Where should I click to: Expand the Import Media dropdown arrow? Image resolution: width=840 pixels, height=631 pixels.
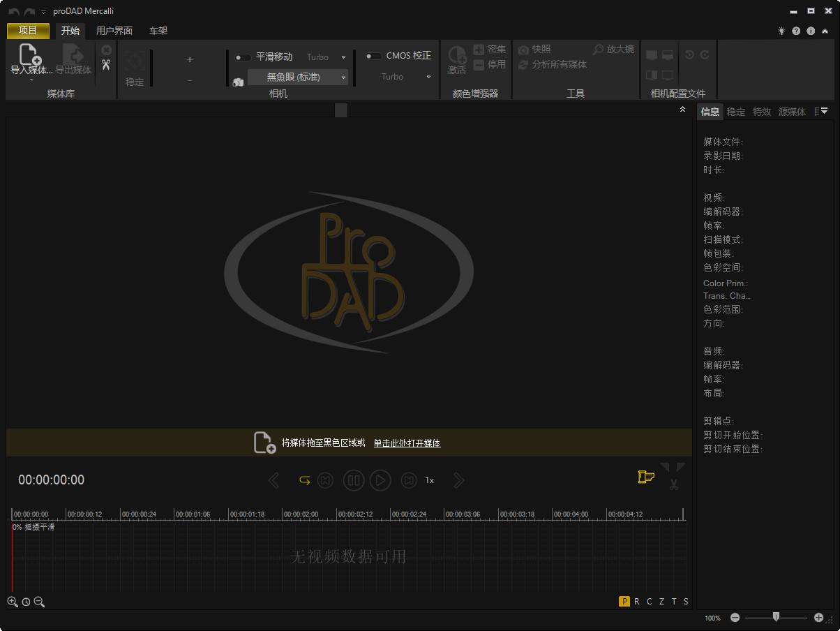(x=31, y=80)
